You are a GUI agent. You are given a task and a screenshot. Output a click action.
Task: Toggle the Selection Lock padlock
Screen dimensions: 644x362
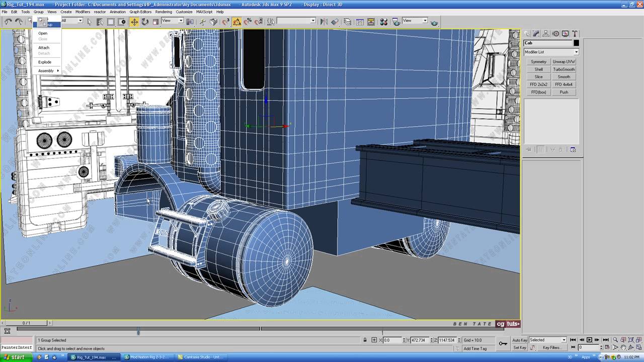[x=365, y=340]
